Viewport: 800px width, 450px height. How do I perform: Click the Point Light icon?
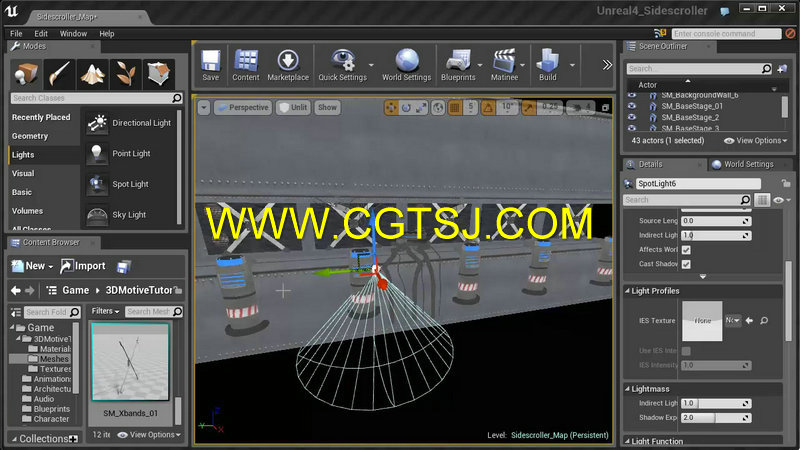97,154
